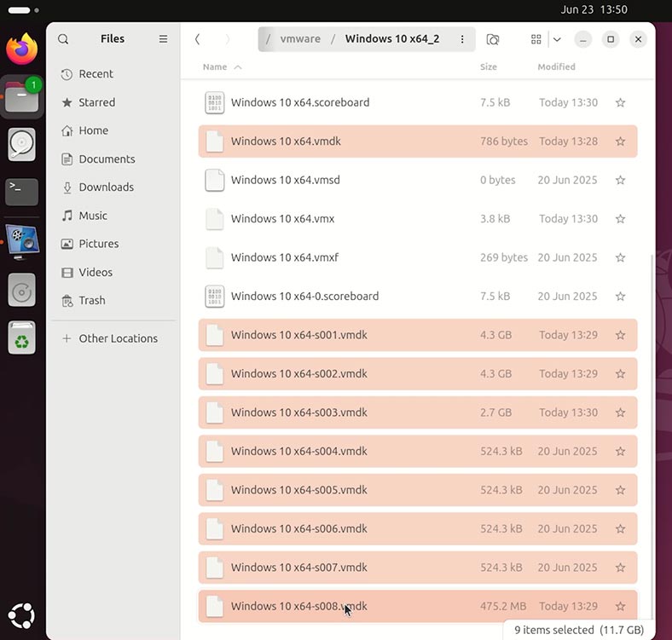Click binary file icon of x64-0.scoreboard
The height and width of the screenshot is (640, 672).
[x=215, y=297]
